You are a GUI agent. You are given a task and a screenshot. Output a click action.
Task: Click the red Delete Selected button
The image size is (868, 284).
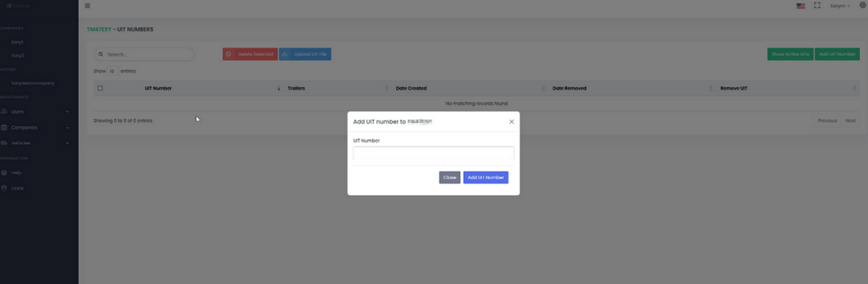pos(250,54)
